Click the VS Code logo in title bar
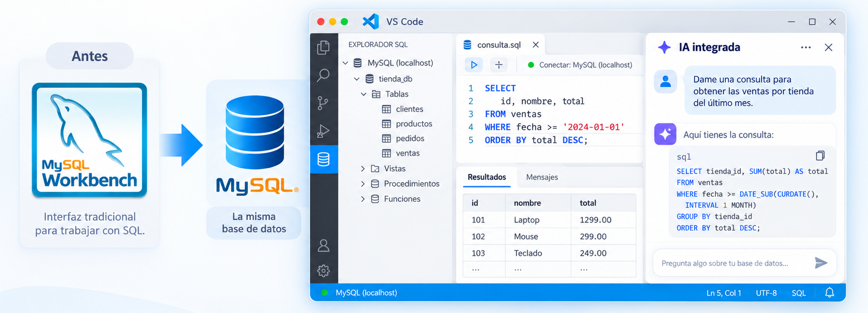The width and height of the screenshot is (868, 313). click(x=371, y=21)
